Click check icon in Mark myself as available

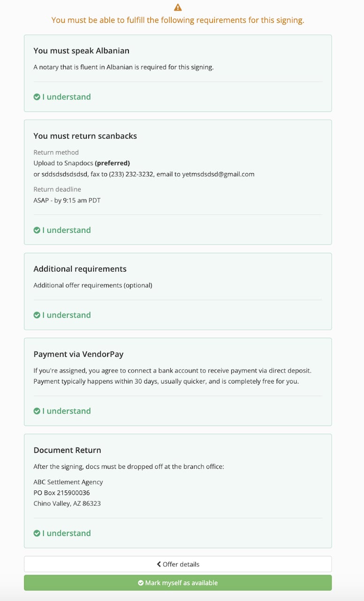click(x=140, y=583)
